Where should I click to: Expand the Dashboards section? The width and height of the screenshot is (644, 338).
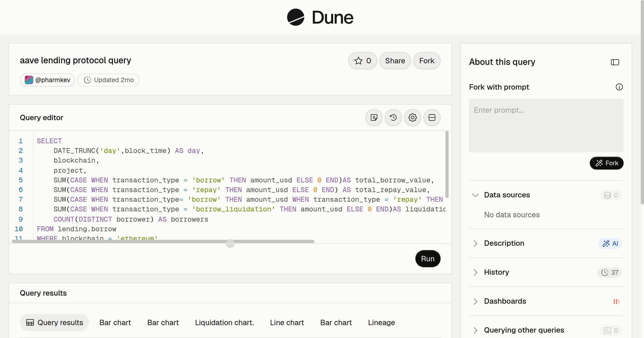tap(475, 301)
